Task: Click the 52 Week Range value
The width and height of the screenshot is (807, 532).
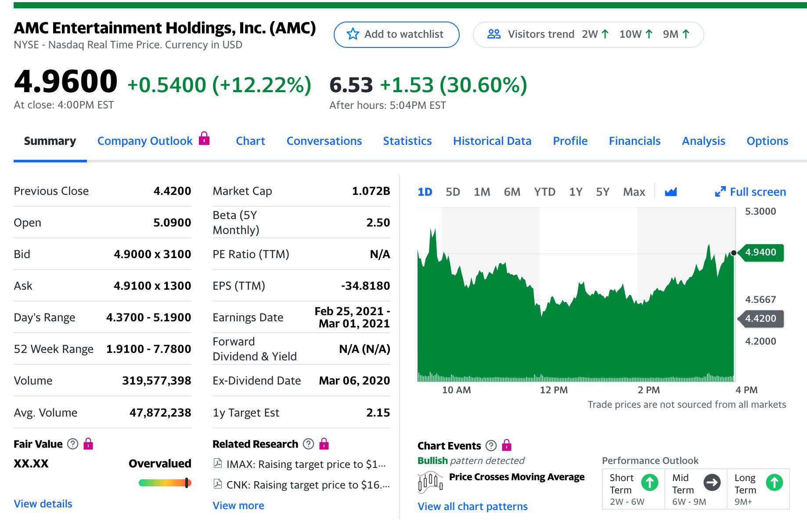Action: pos(148,349)
